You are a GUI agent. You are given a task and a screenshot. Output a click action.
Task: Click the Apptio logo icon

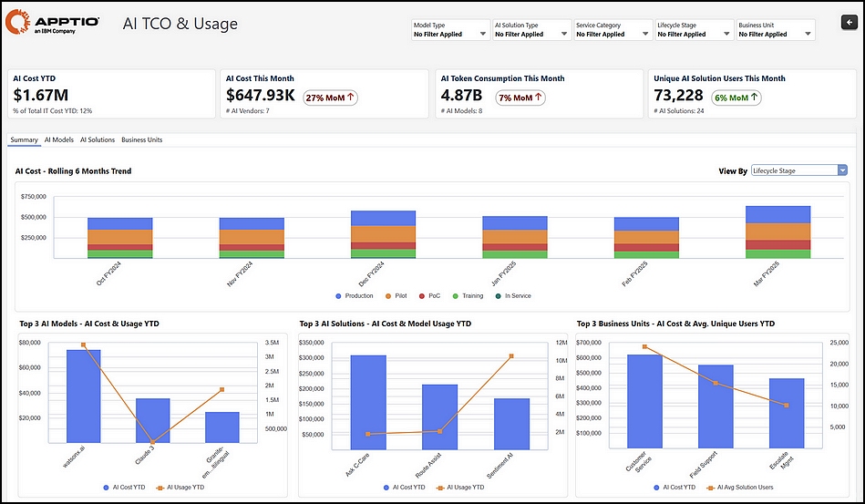click(x=17, y=22)
